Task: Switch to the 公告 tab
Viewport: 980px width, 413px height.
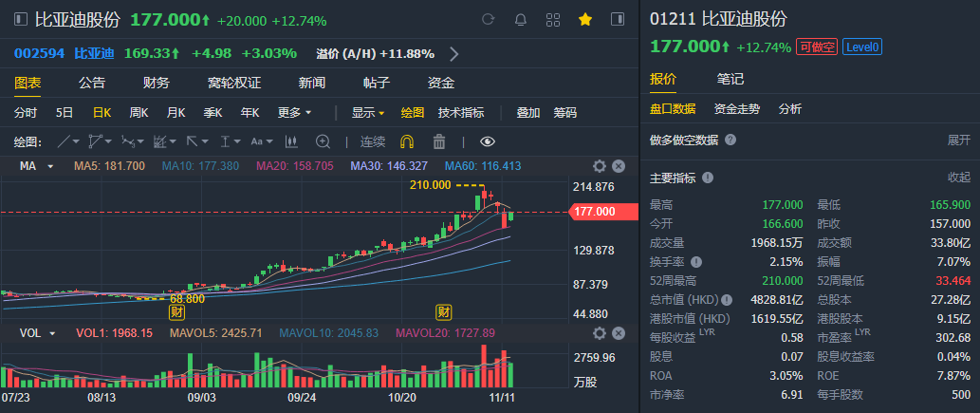Action: 92,83
